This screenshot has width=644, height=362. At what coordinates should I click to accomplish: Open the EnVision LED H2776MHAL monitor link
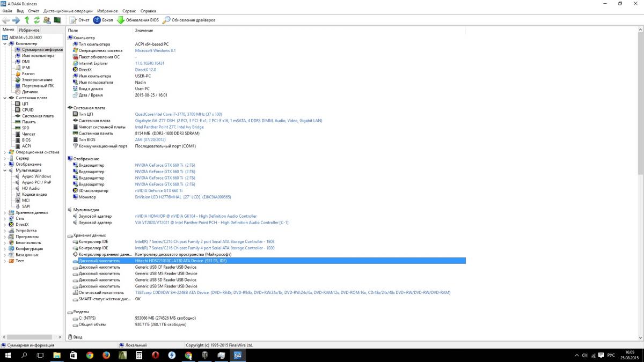click(183, 197)
